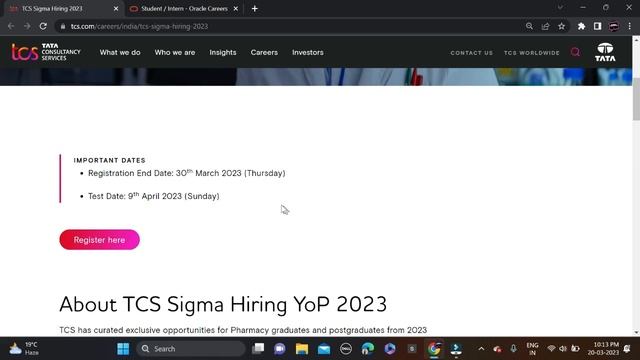640x360 pixels.
Task: Open Insights menu
Action: point(223,52)
